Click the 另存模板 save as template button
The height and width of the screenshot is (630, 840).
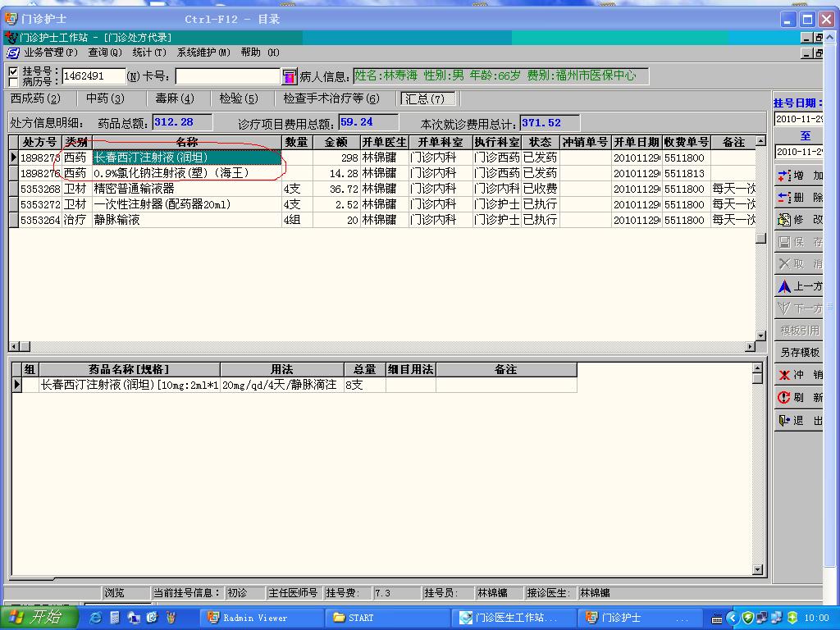[799, 353]
